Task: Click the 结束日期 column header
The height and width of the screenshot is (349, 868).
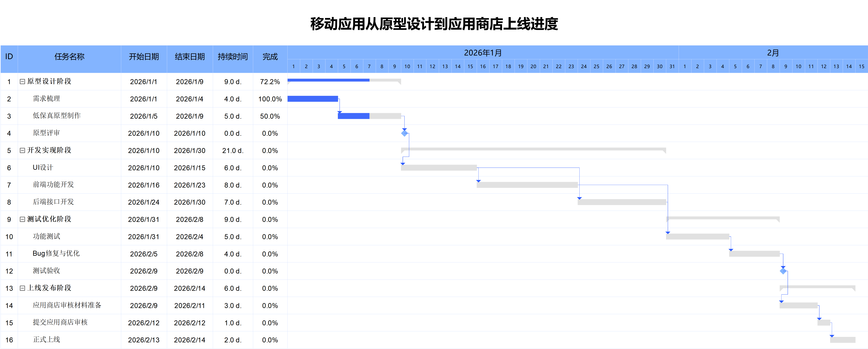Action: pos(190,57)
